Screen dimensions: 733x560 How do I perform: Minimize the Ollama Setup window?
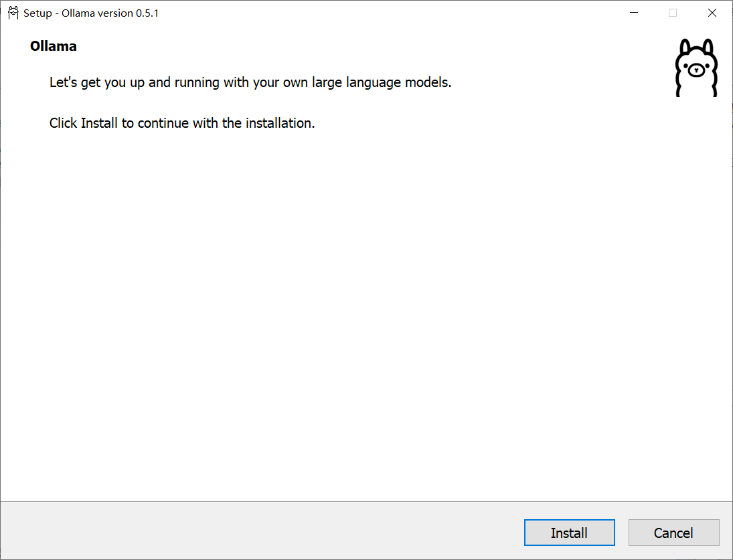coord(634,13)
